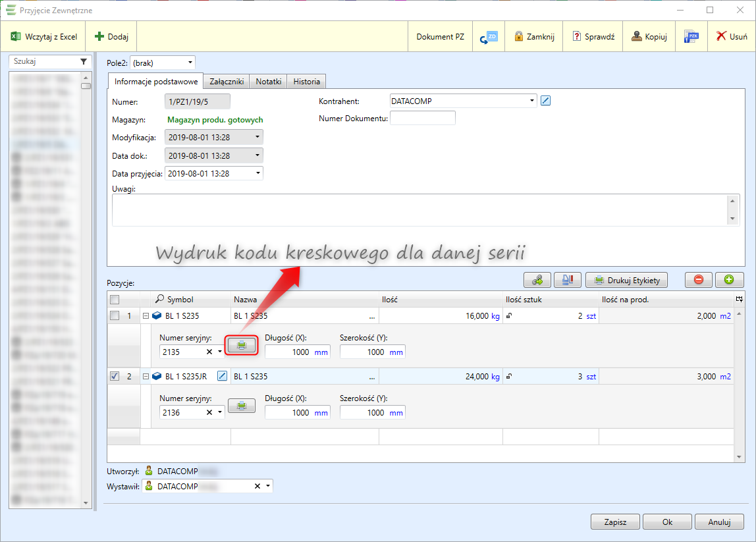Click edit icon next to BL 1 S235JR
Image resolution: width=756 pixels, height=542 pixels.
pyautogui.click(x=222, y=376)
